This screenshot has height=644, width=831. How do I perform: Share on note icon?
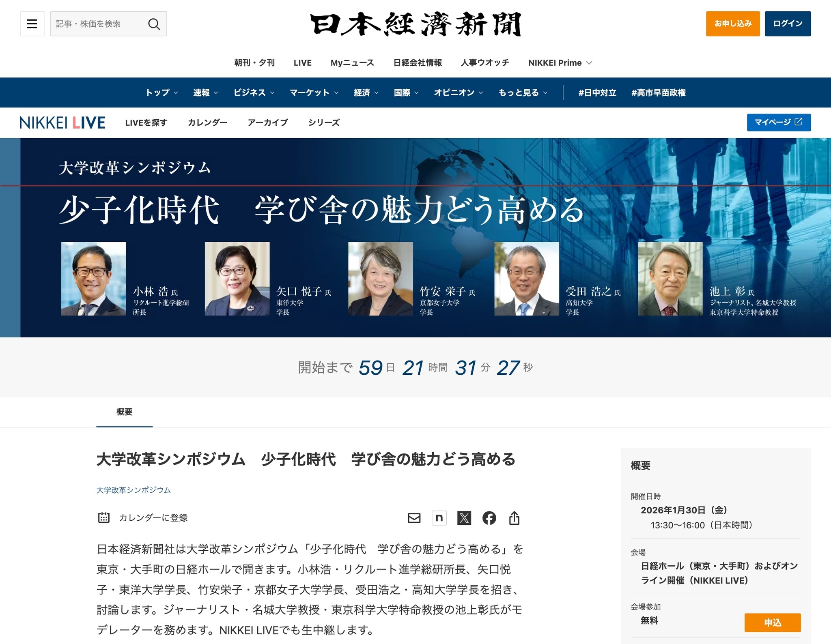[439, 518]
